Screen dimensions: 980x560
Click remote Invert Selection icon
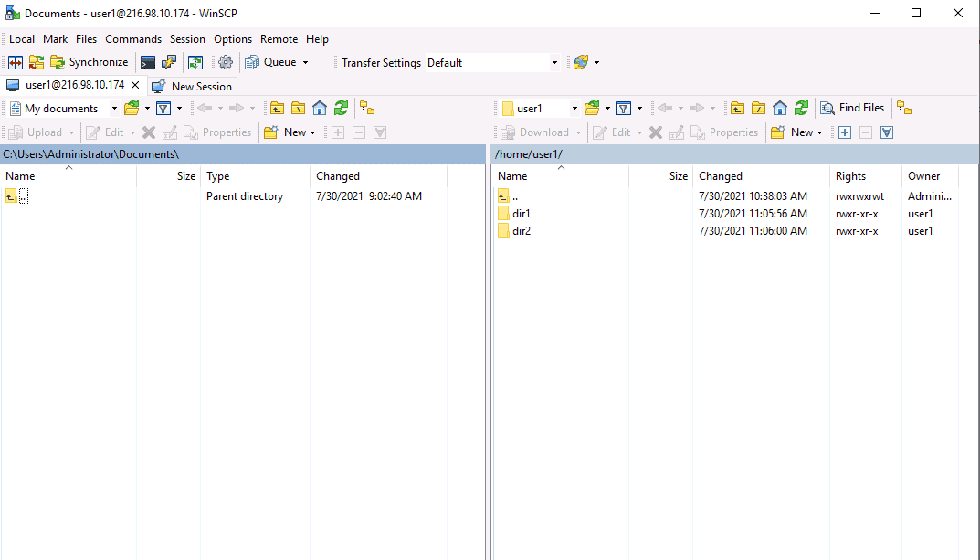coord(887,132)
